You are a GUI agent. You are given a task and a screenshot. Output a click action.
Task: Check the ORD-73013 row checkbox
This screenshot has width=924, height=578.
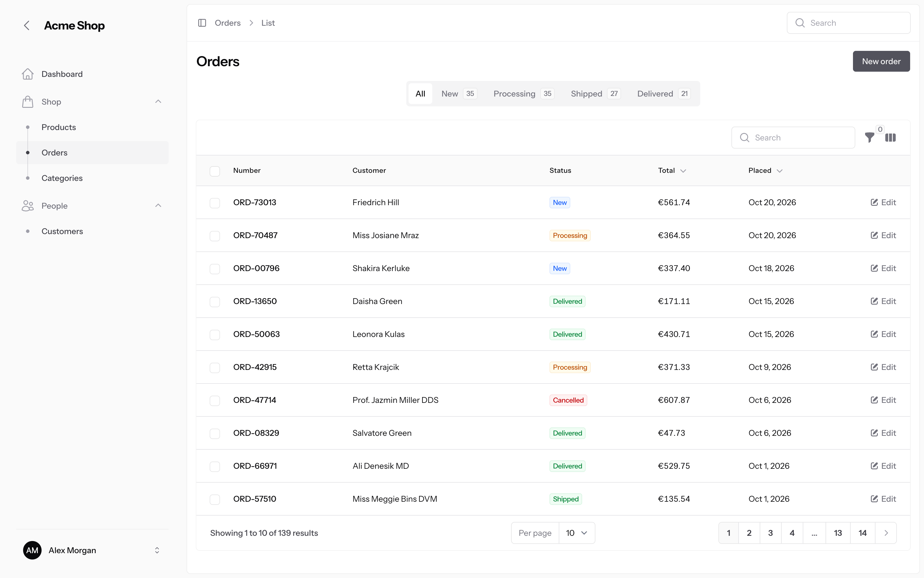(x=215, y=203)
